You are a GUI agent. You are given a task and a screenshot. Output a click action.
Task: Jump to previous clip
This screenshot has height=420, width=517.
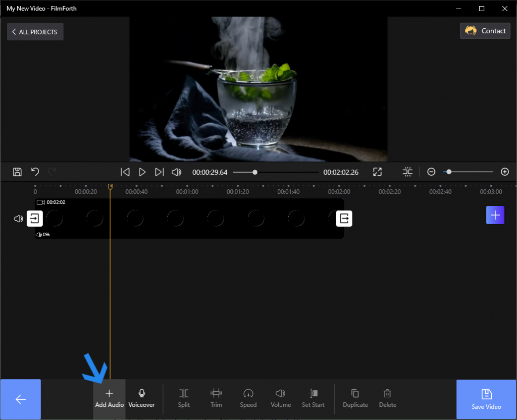tap(125, 172)
